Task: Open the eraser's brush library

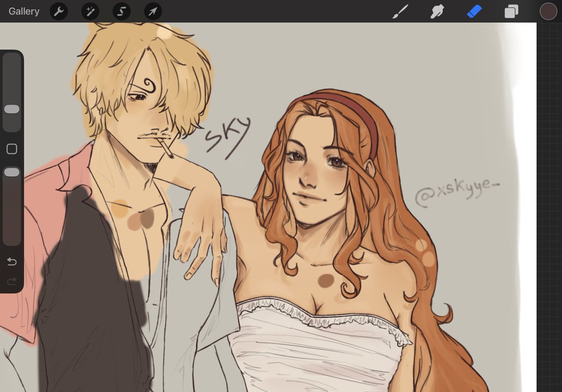Action: point(474,11)
